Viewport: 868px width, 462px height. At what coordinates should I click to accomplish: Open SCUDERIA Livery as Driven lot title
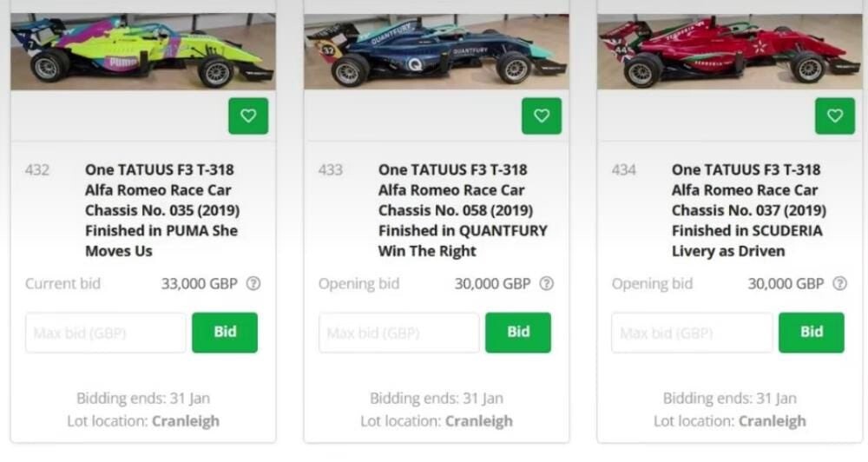click(x=749, y=210)
